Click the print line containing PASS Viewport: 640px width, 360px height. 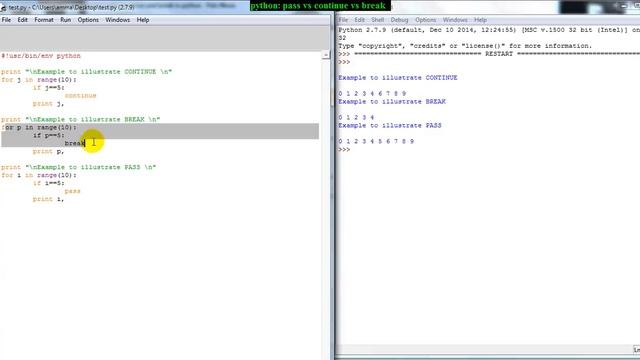(78, 167)
